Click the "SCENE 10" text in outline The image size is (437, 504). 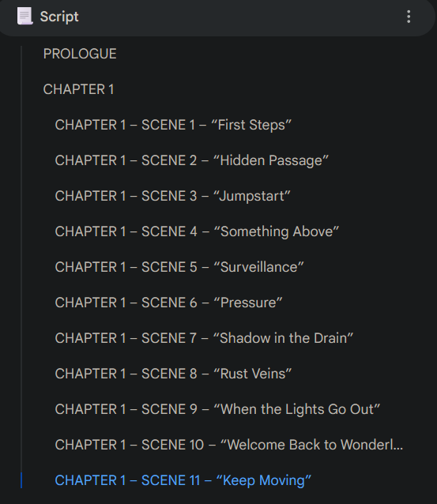[x=172, y=445]
